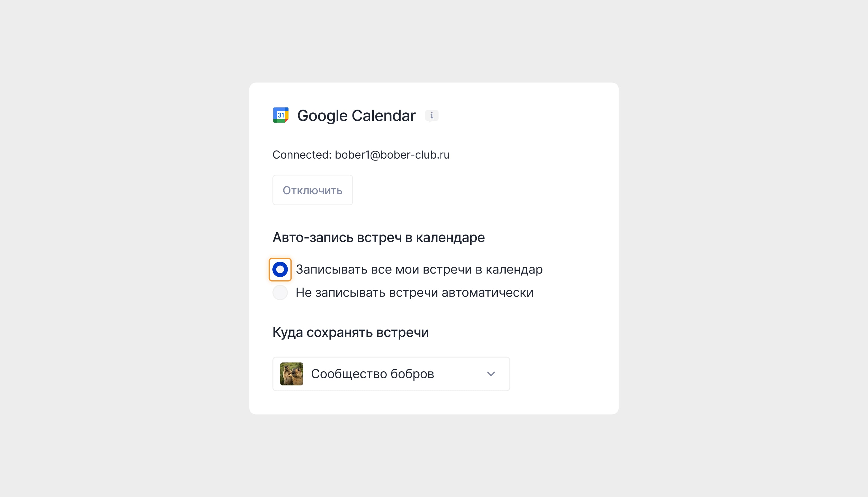Screen dimensions: 868x497
Task: Click the 'Сообщество бобров' text in the selector
Action: click(372, 374)
